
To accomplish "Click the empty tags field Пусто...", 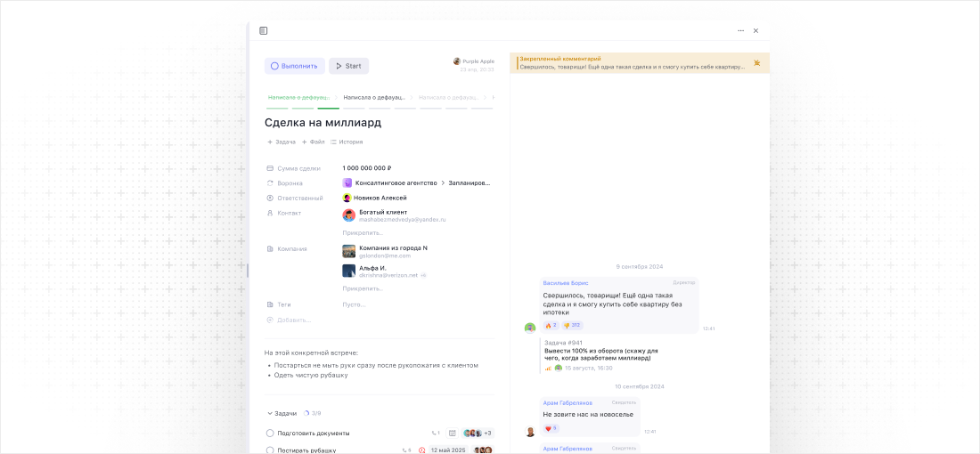I will click(354, 304).
